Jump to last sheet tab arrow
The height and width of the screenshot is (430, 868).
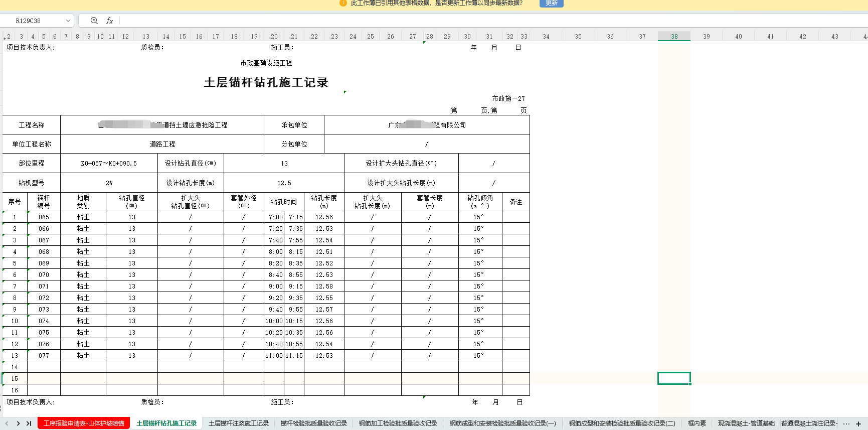(x=29, y=423)
